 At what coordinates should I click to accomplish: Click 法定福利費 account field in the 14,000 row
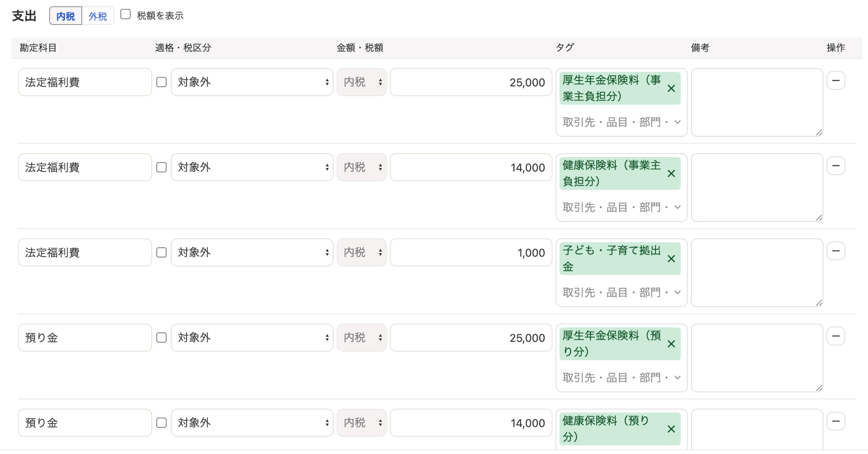(85, 167)
